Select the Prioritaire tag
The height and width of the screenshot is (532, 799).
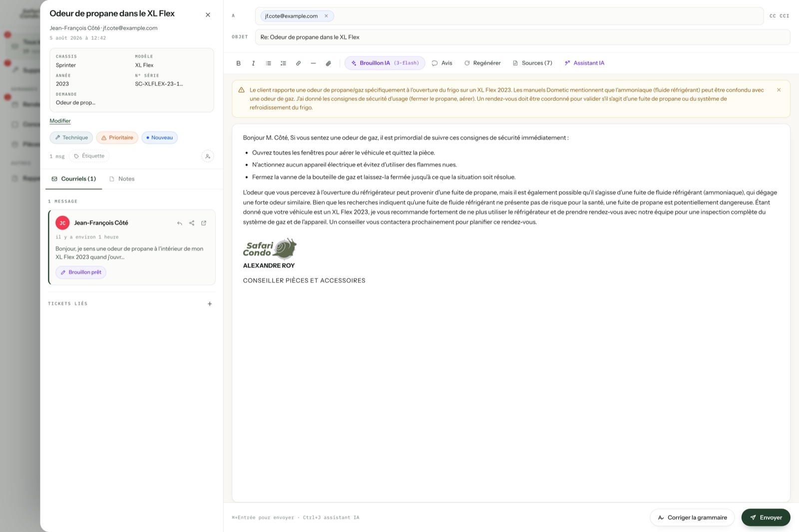[x=117, y=138]
